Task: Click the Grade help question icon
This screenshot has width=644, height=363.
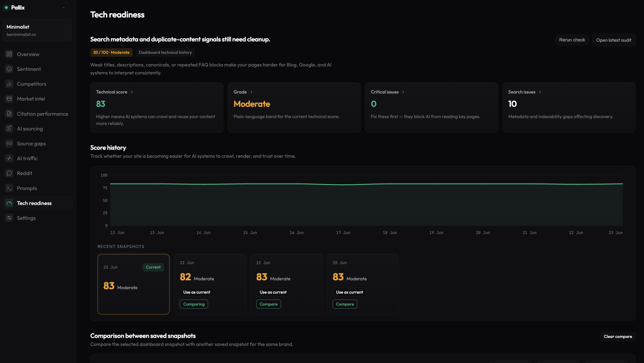Action: [251, 92]
